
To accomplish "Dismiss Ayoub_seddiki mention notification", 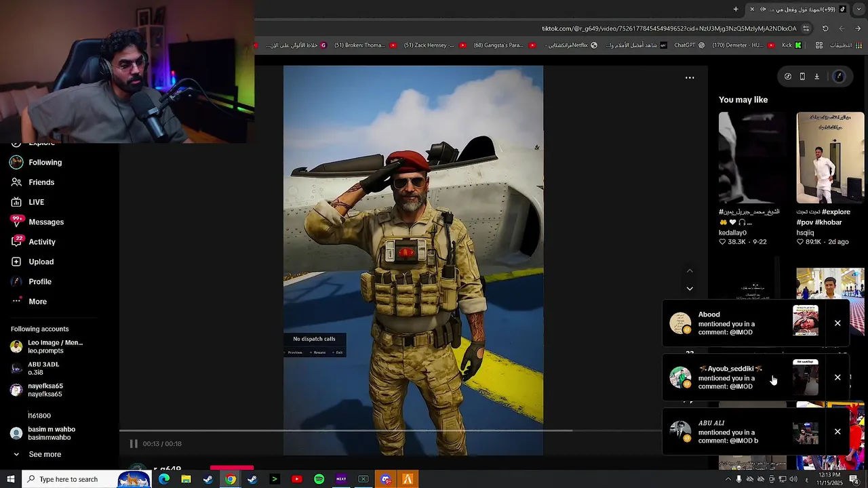I will click(x=837, y=378).
